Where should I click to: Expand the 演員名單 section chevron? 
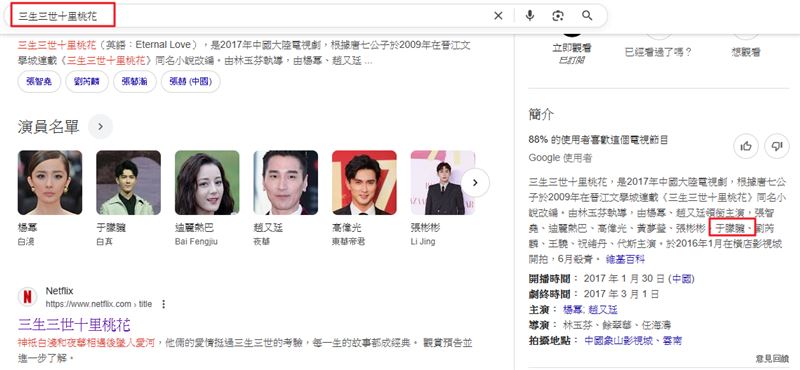tap(101, 127)
